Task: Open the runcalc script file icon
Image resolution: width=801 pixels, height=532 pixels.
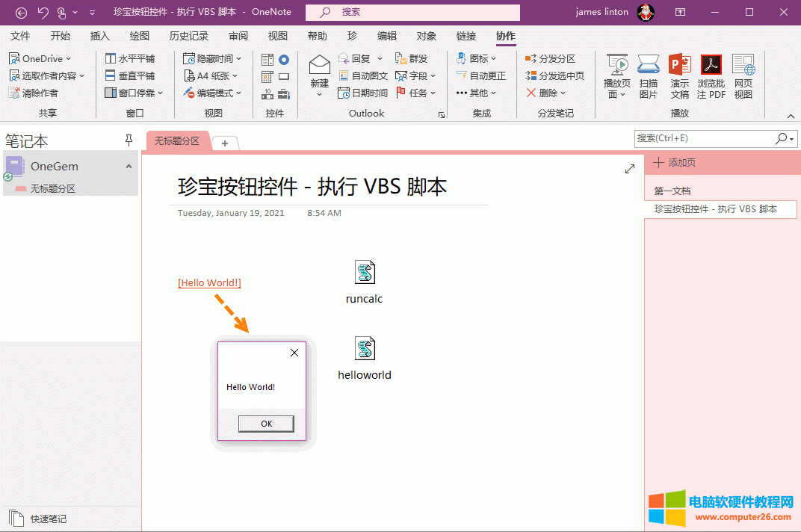Action: (x=365, y=273)
